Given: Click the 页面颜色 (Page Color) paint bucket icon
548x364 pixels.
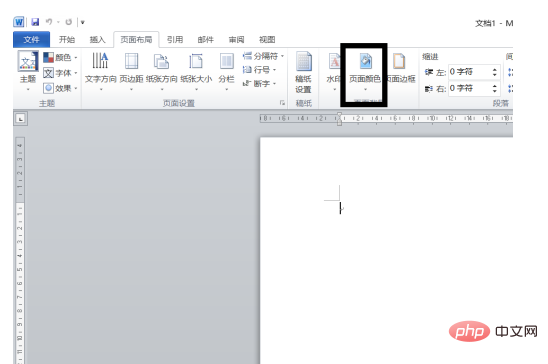Looking at the screenshot, I should [366, 61].
